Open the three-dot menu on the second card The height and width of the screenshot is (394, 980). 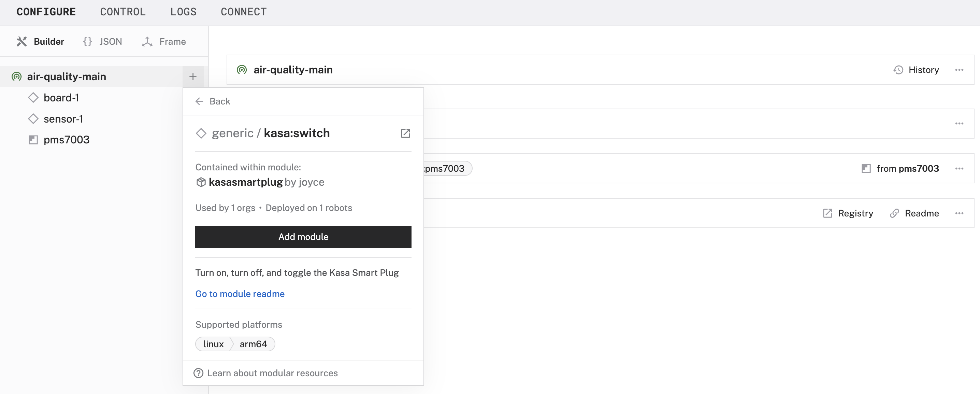click(959, 124)
